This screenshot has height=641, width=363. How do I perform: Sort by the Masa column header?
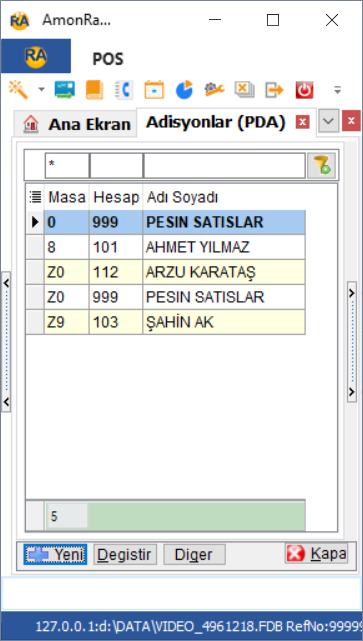[67, 198]
